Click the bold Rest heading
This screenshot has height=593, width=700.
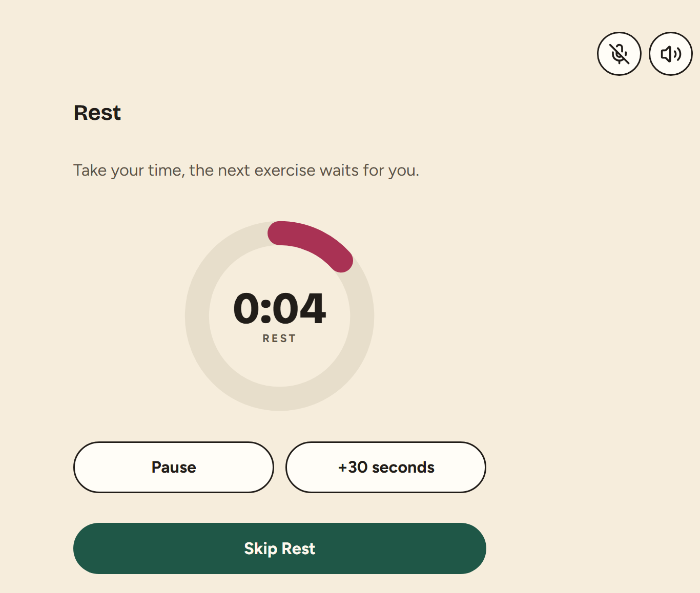click(x=97, y=113)
